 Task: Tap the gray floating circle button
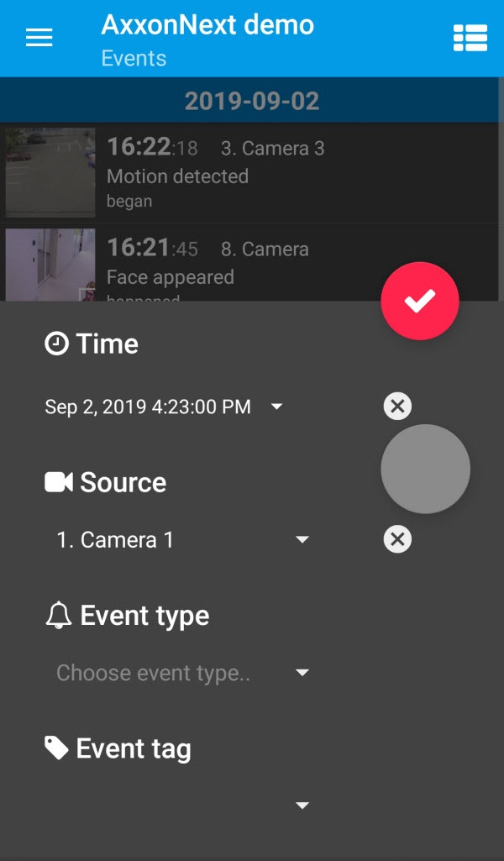tap(425, 469)
